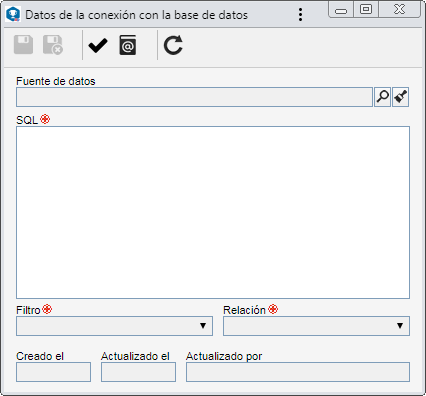Viewport: 426px width, 396px height.
Task: Click the refresh arrow icon
Action: pos(173,45)
